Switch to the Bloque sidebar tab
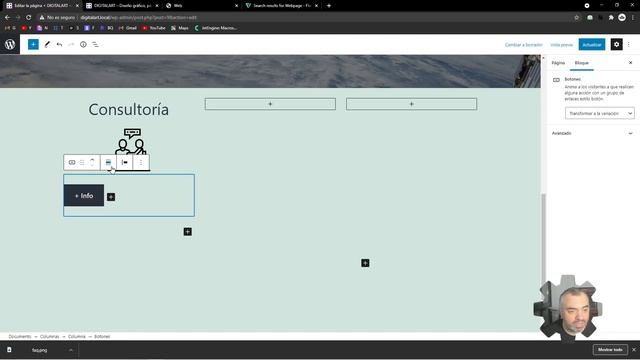This screenshot has width=640, height=360. [x=582, y=63]
